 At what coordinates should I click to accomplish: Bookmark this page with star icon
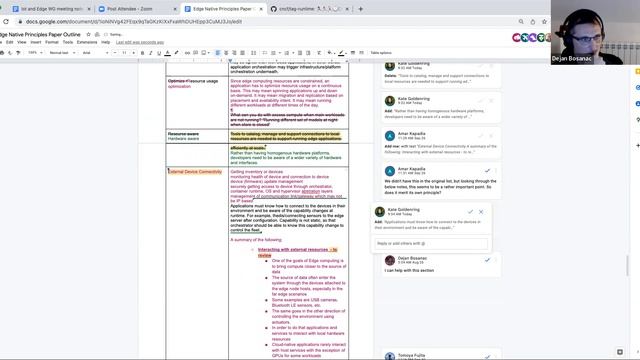point(544,21)
